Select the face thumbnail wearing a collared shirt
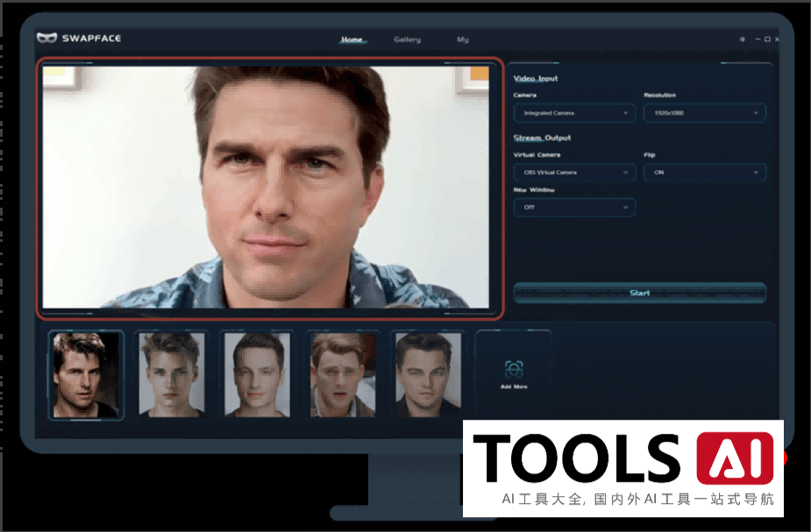 (342, 374)
